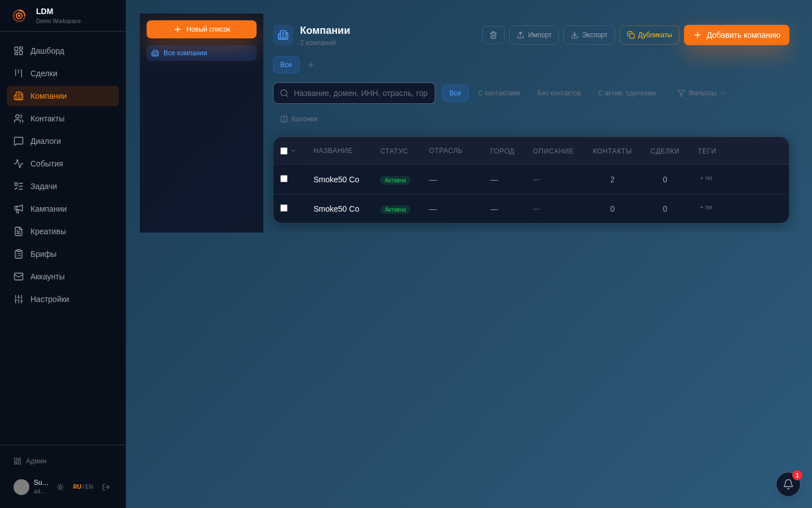Toggle the select-all checkbox

click(284, 151)
